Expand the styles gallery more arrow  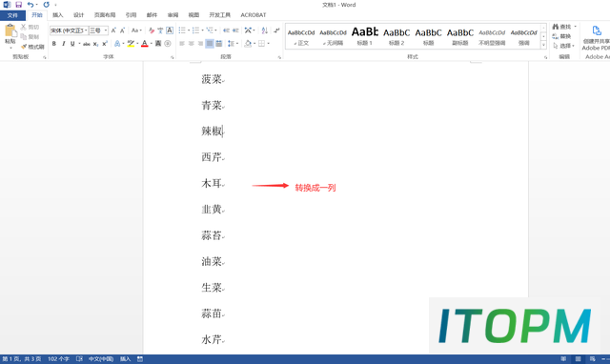click(543, 45)
